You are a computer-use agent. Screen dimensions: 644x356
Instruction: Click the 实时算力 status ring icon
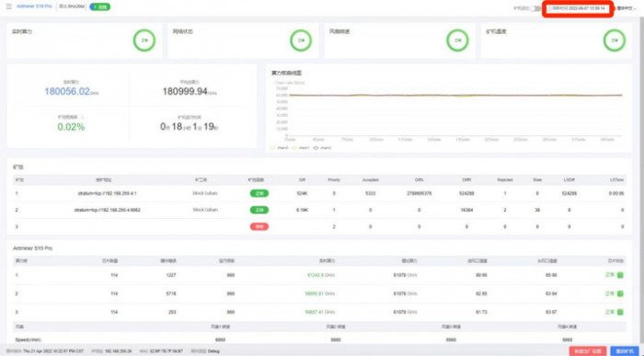[144, 40]
